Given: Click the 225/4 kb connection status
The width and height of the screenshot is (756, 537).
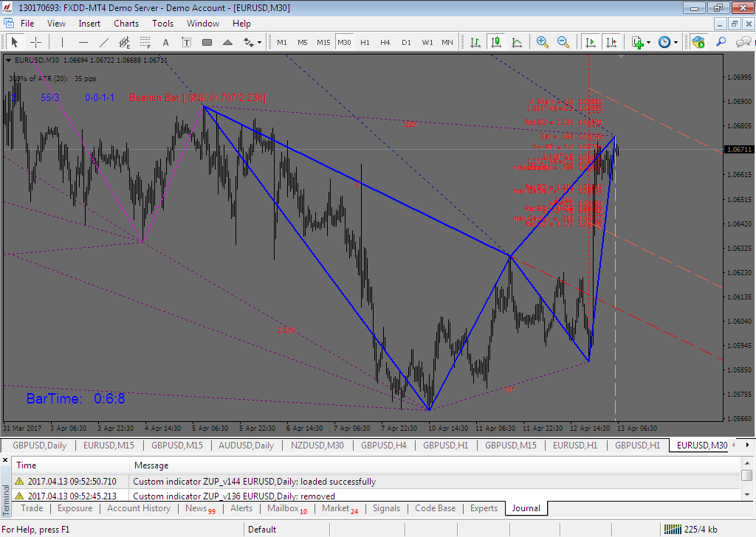Looking at the screenshot, I should click(690, 530).
